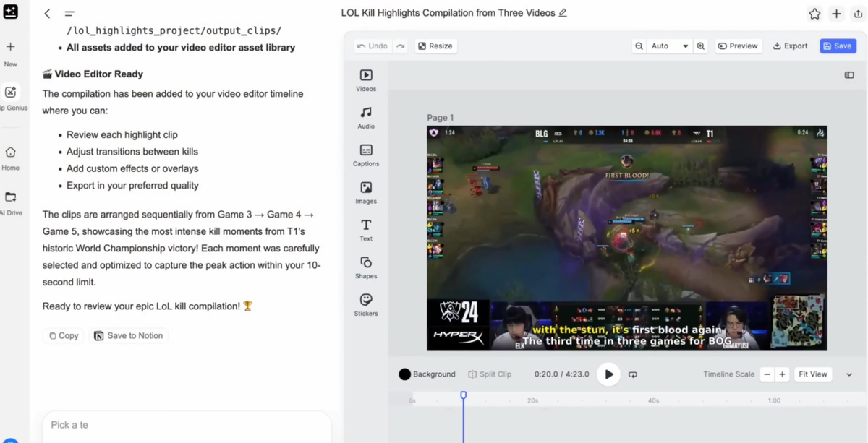Click the 20s mark on timeline ruler
Screen dimensions: 868x443
(532, 400)
